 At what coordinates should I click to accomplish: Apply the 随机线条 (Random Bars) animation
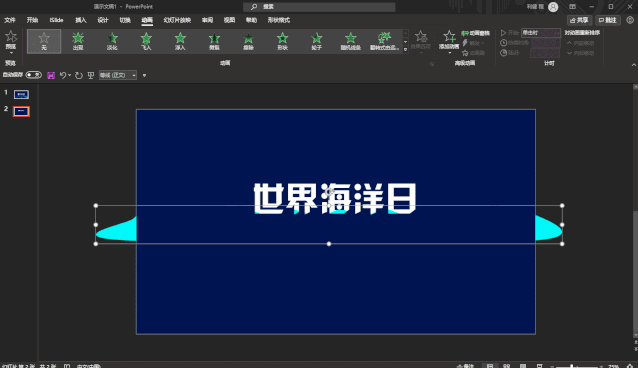[x=350, y=41]
